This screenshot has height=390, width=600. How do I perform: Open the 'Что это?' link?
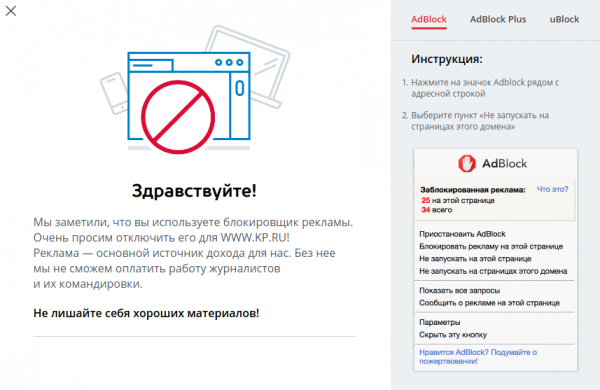pyautogui.click(x=552, y=189)
